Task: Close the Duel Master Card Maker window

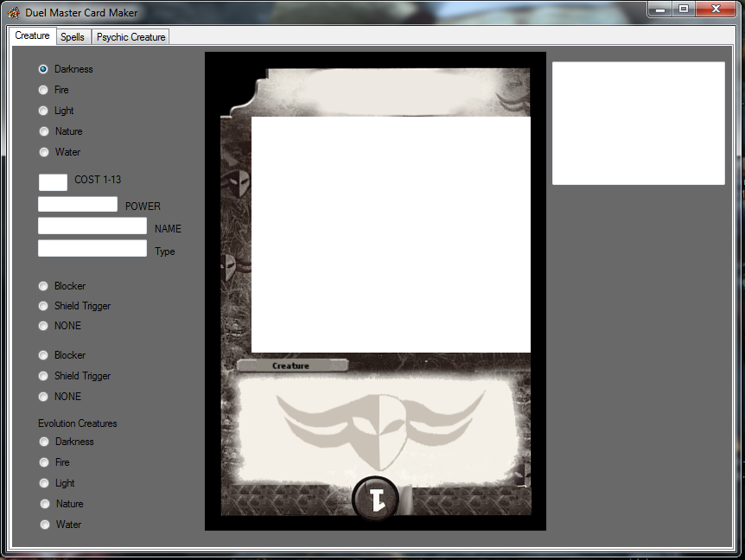Action: point(716,9)
